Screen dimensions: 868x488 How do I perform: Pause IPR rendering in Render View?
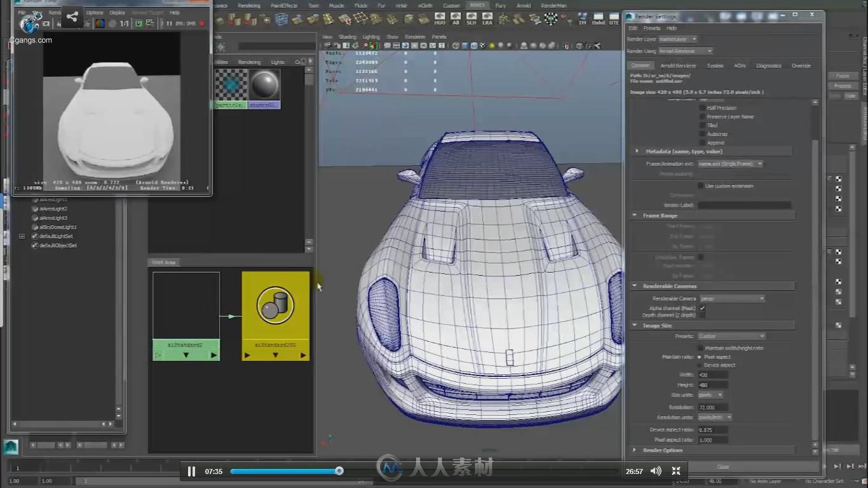(x=170, y=24)
